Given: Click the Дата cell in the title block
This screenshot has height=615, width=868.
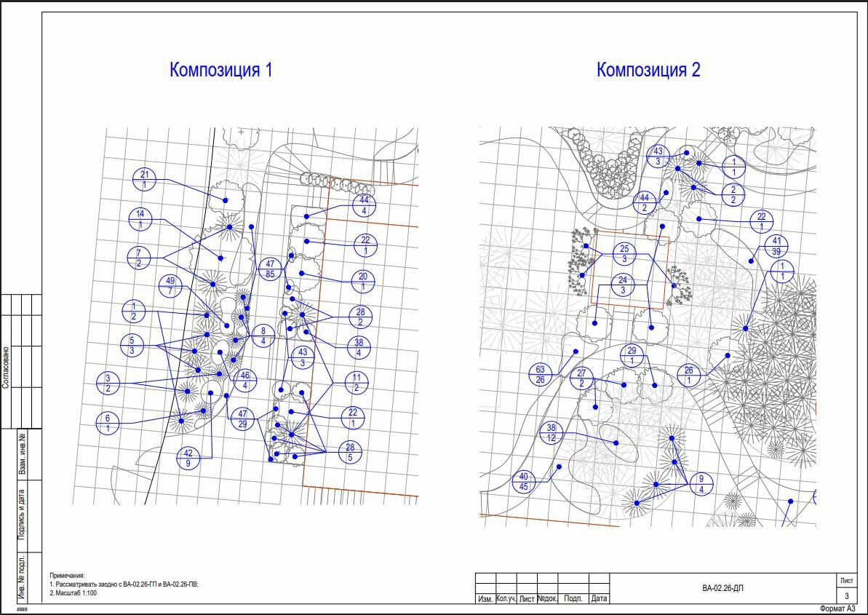Looking at the screenshot, I should pos(599,598).
